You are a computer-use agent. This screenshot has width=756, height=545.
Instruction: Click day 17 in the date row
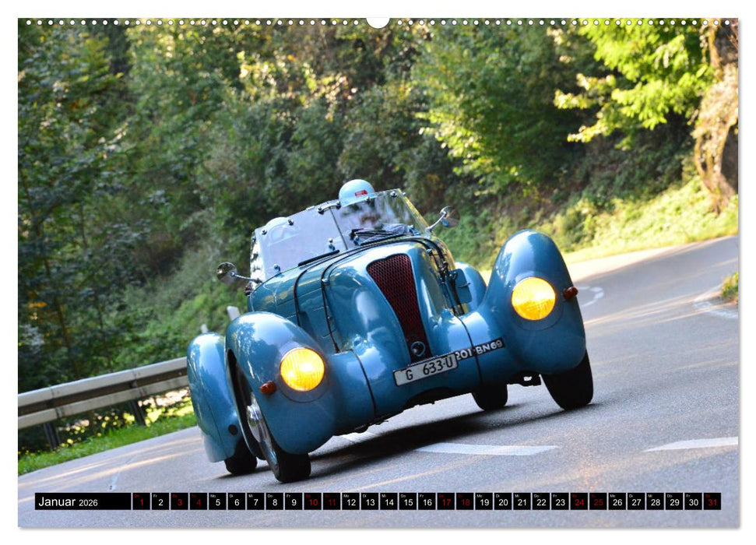[445, 501]
